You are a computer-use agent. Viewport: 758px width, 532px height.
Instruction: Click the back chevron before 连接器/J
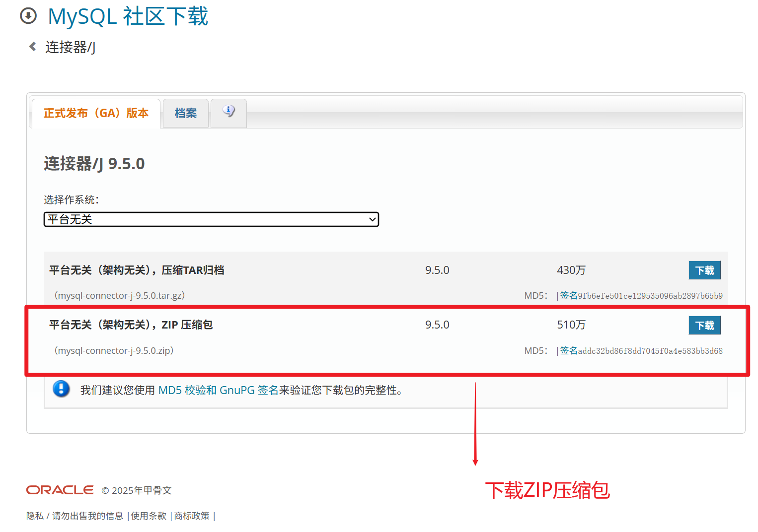pyautogui.click(x=32, y=46)
